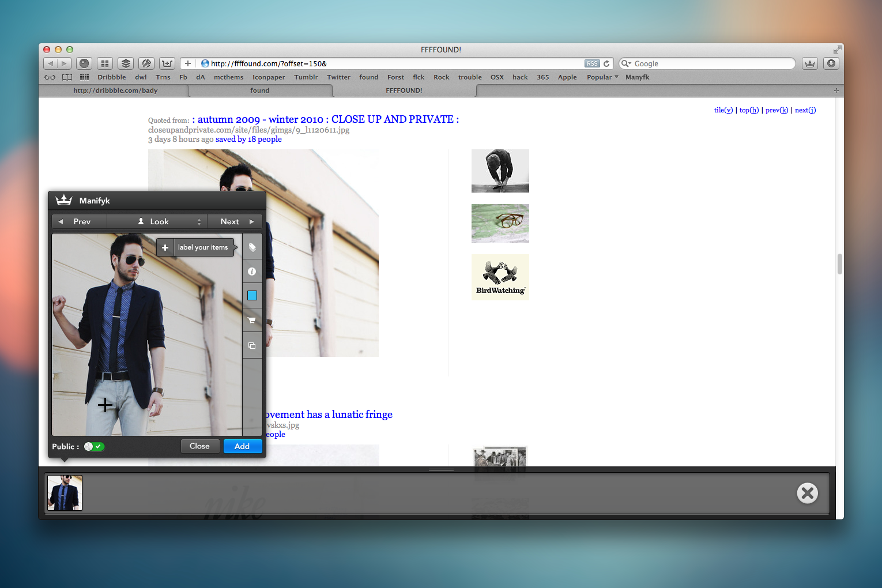This screenshot has width=882, height=588.
Task: Click the URL address field
Action: point(397,63)
